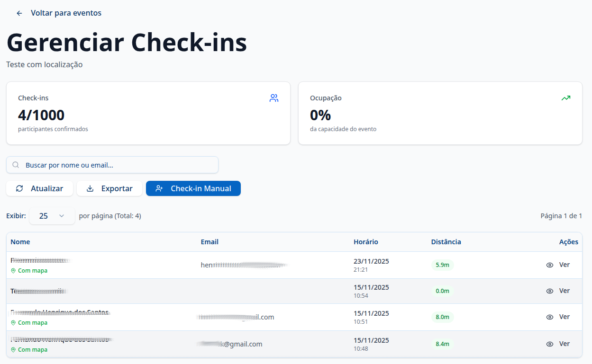Click the back arrow beside Voltar para eventos

pos(19,13)
